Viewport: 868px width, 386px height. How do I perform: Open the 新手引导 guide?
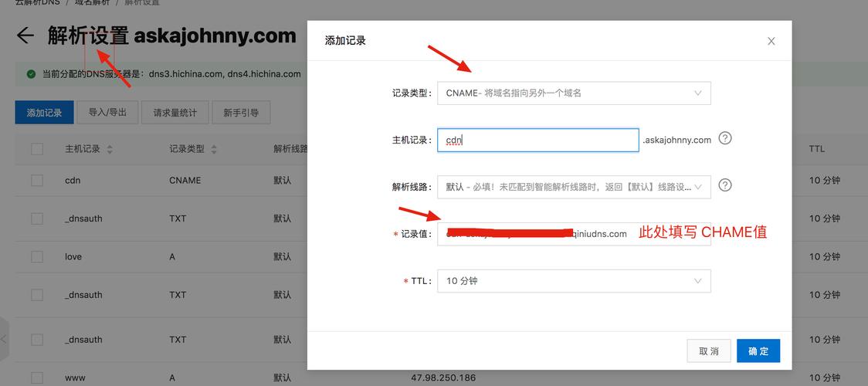241,112
